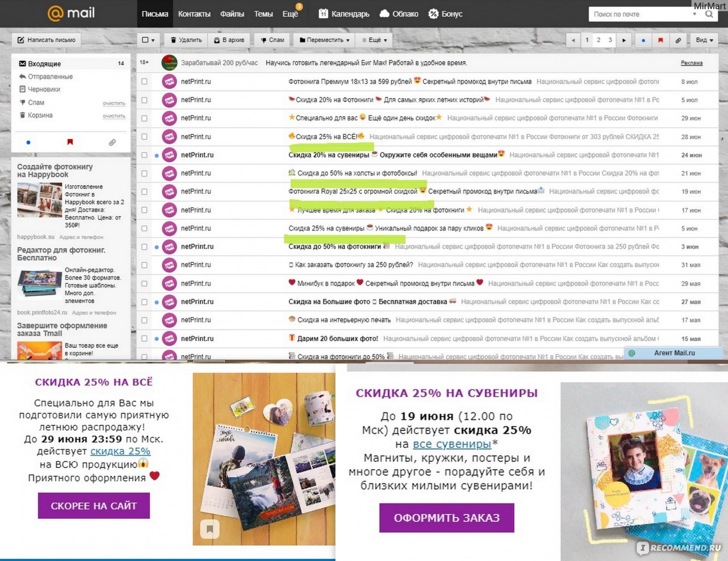Image resolution: width=728 pixels, height=561 pixels.
Task: Expand Переместить dropdown
Action: pyautogui.click(x=324, y=40)
